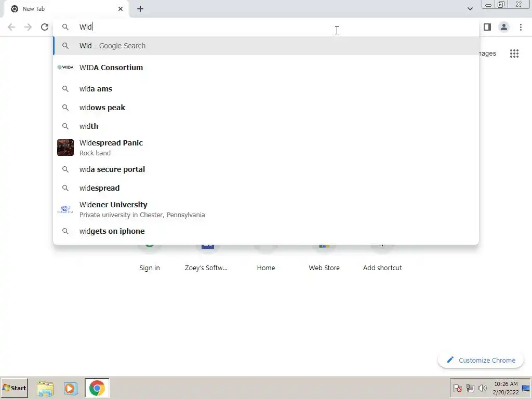Screen dimensions: 532x399
Task: Select the 'width' suggestion
Action: [x=266, y=126]
